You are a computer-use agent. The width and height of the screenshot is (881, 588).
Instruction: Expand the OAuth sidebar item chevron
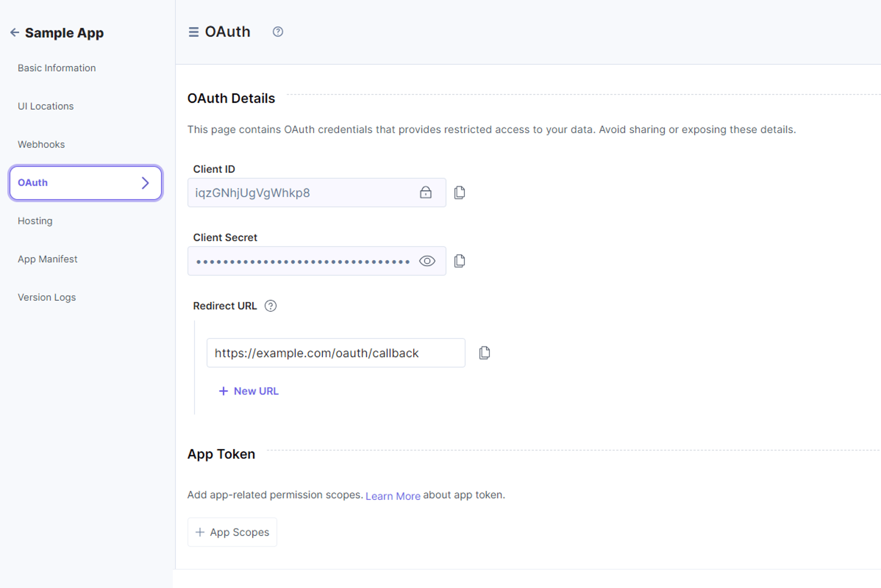click(145, 183)
